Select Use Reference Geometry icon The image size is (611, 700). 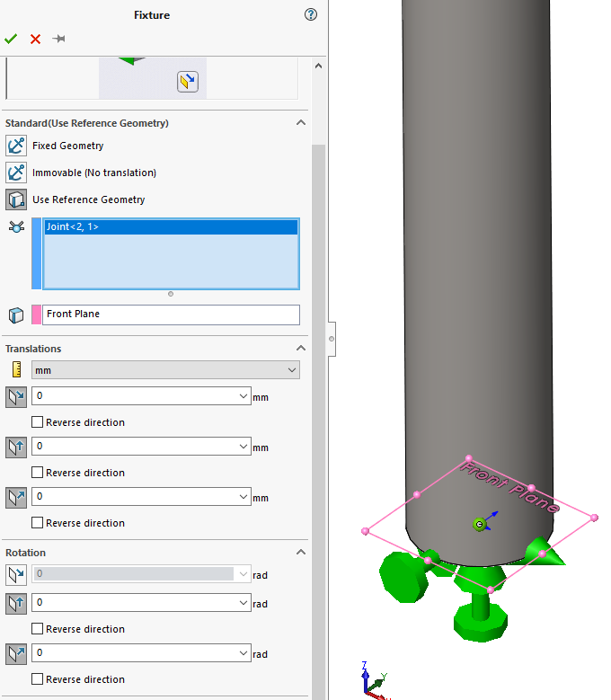[16, 199]
